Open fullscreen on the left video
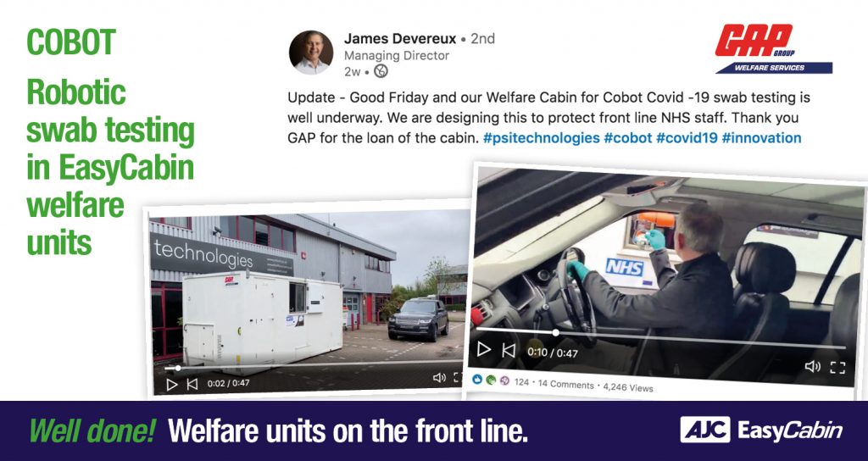 pyautogui.click(x=457, y=377)
